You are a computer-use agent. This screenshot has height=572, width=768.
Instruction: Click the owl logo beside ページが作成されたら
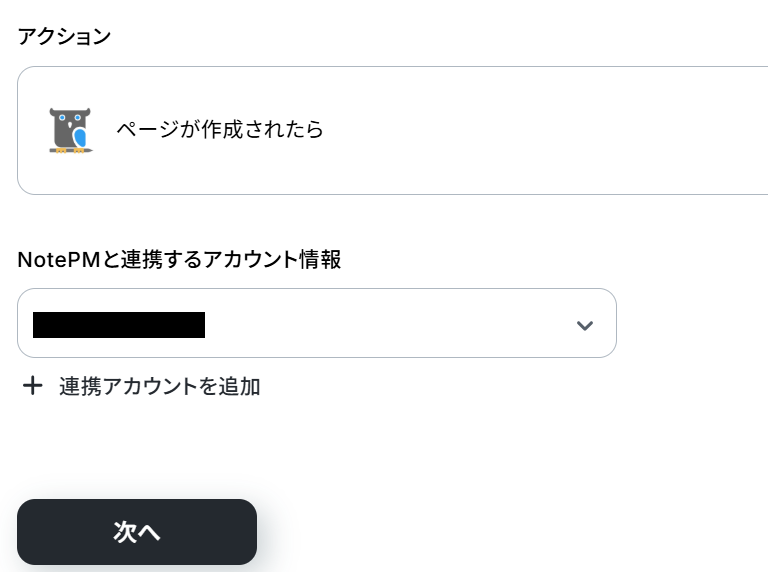click(70, 130)
